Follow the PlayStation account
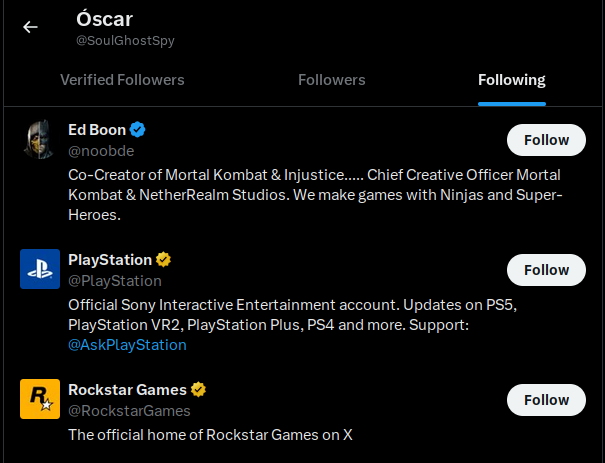Image resolution: width=605 pixels, height=463 pixels. pos(546,270)
